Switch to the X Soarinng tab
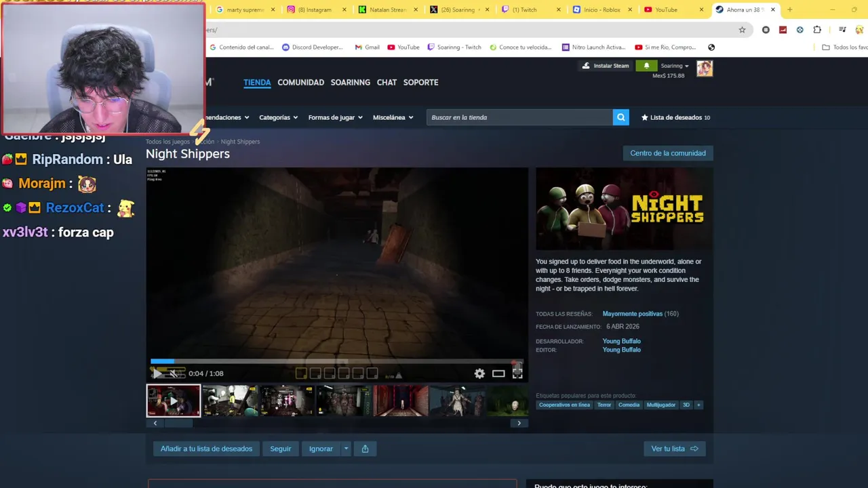This screenshot has height=488, width=868. click(x=460, y=9)
